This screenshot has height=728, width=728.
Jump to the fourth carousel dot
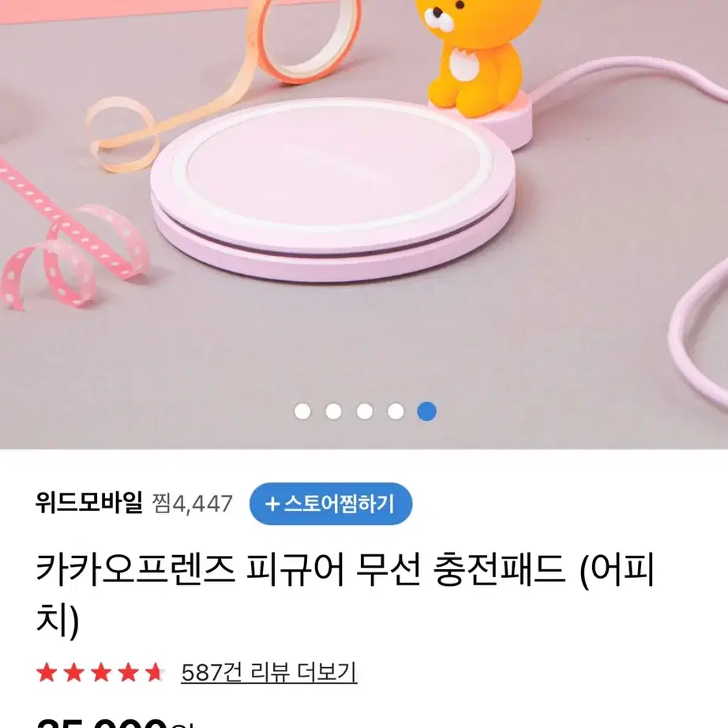point(396,411)
